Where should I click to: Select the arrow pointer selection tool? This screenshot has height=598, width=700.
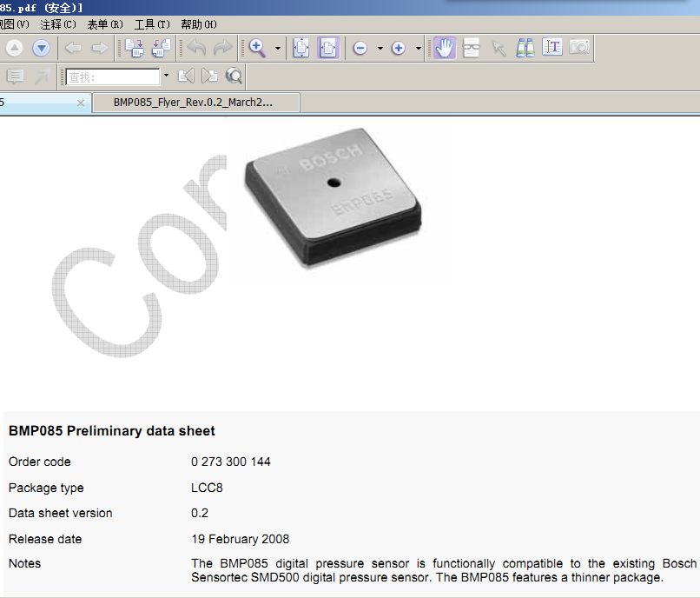499,48
